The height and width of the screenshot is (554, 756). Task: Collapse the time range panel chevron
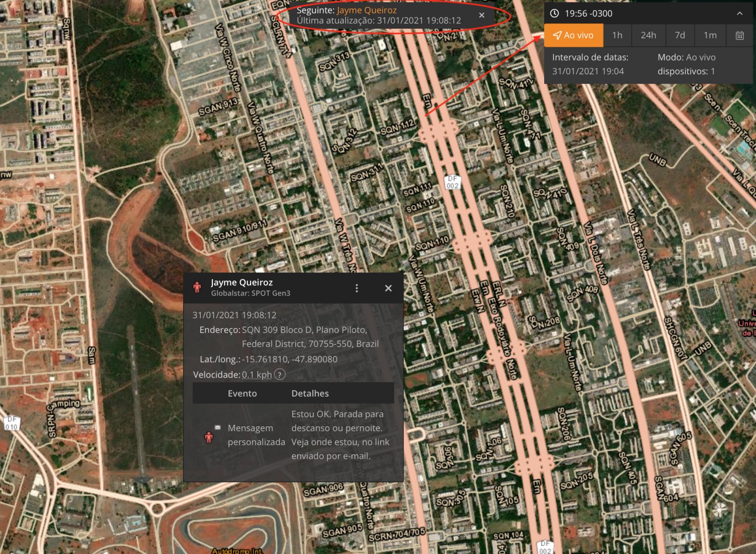pyautogui.click(x=739, y=14)
